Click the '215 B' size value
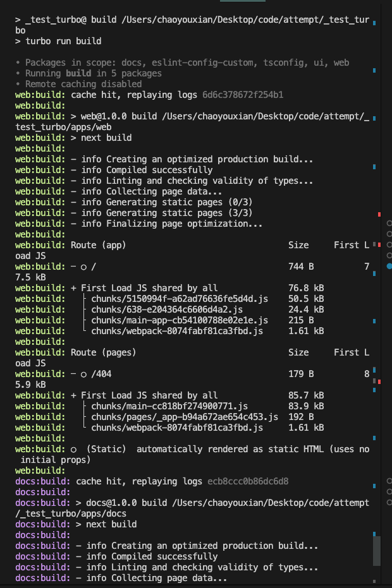This screenshot has width=392, height=588. 301,320
